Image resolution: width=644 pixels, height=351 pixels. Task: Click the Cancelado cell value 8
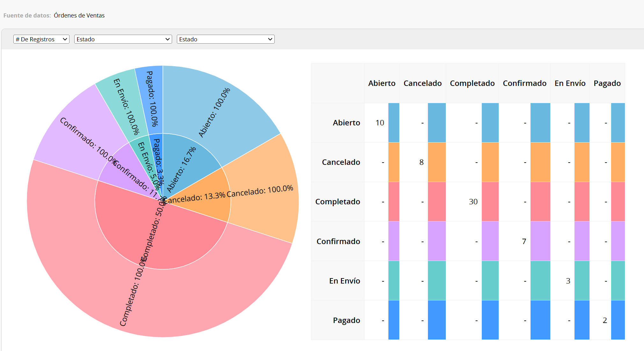point(422,162)
